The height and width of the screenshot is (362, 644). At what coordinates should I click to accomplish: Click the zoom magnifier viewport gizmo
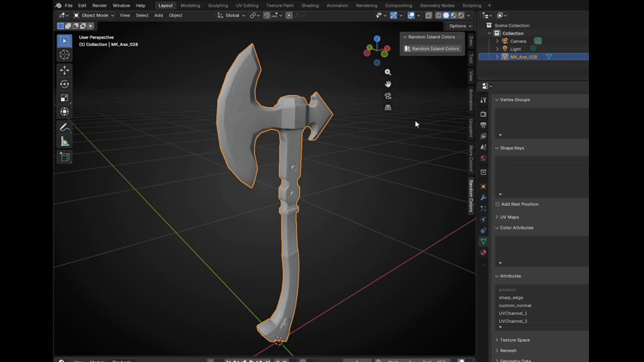[x=388, y=72]
